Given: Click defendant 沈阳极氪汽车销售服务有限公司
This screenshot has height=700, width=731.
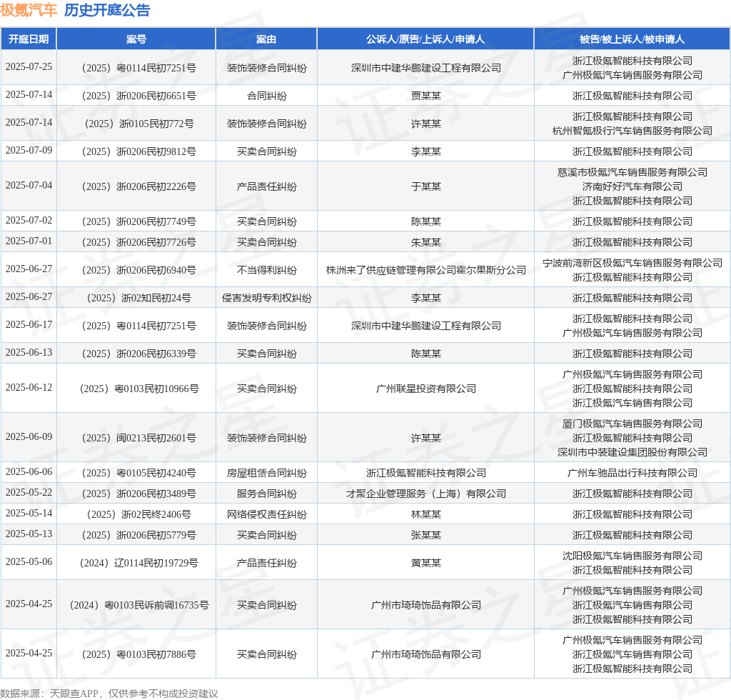Looking at the screenshot, I should tap(632, 556).
